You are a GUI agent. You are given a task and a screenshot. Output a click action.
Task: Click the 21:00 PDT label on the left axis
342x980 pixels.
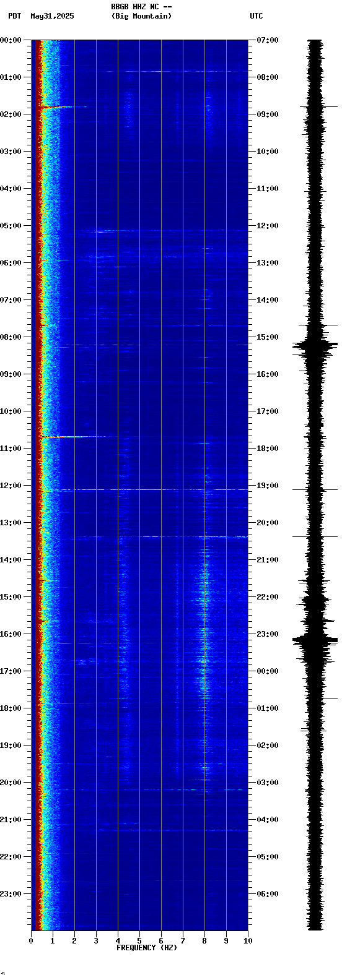[11, 820]
